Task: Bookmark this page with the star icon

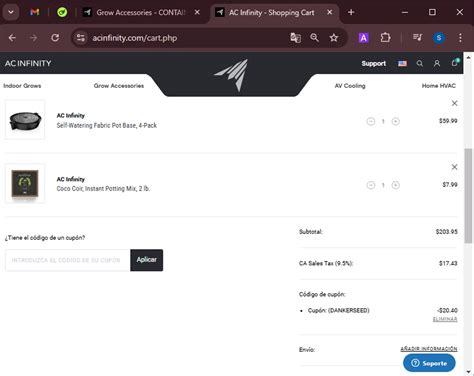Action: coord(334,38)
